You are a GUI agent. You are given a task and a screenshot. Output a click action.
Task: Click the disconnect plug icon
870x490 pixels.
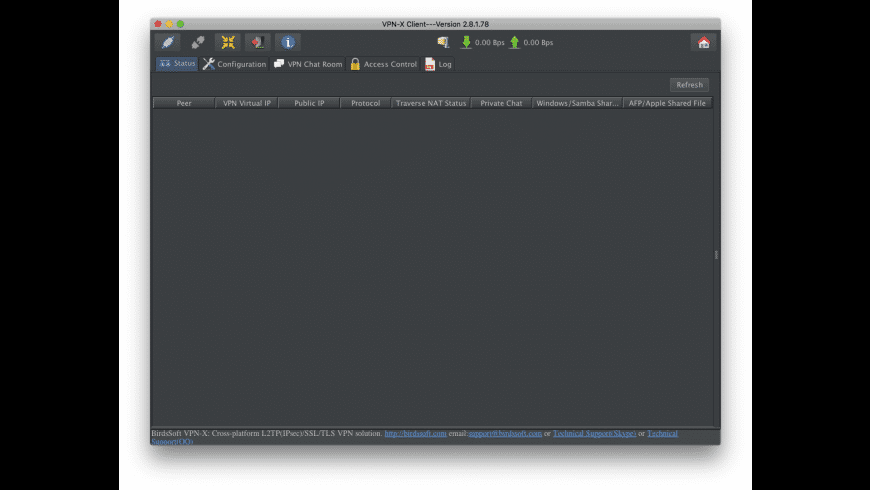tap(198, 42)
